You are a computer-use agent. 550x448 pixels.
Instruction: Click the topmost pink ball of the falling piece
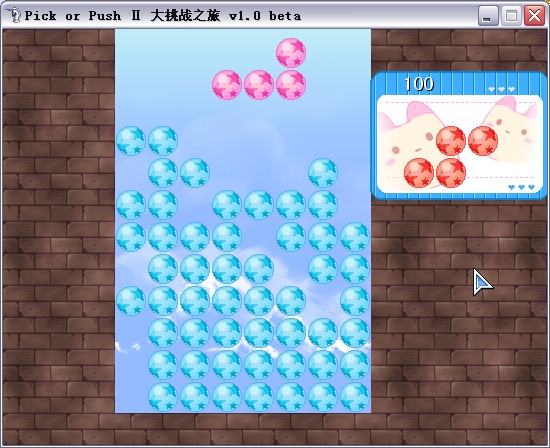click(x=291, y=53)
